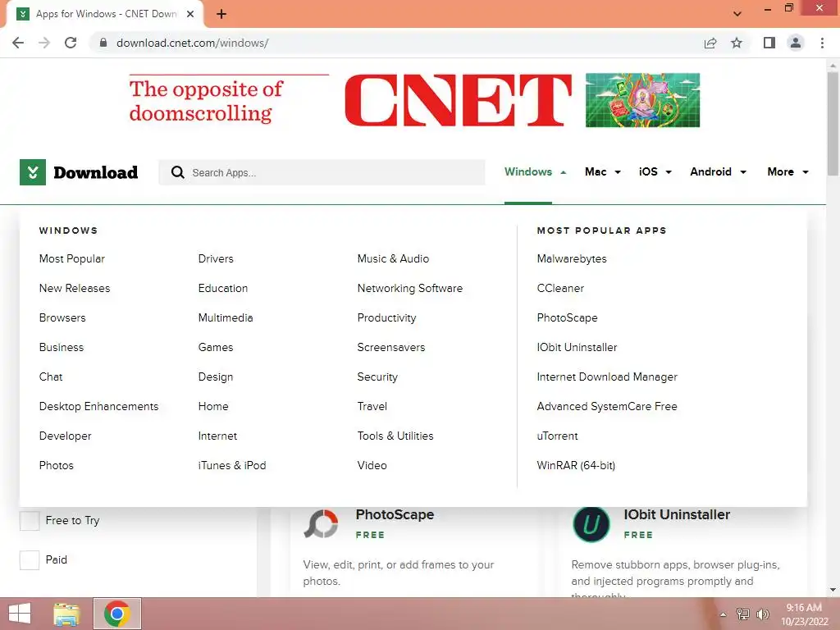This screenshot has width=840, height=630.
Task: Open the Drivers category
Action: tap(216, 258)
